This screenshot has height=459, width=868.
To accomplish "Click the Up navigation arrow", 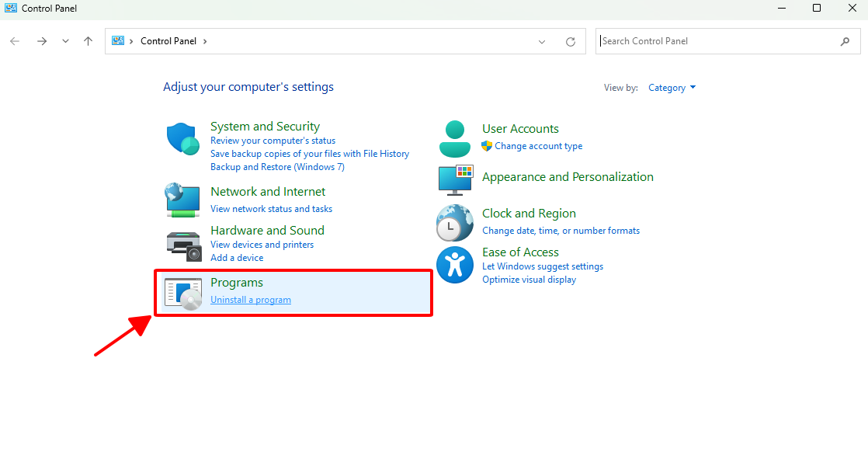I will (88, 41).
